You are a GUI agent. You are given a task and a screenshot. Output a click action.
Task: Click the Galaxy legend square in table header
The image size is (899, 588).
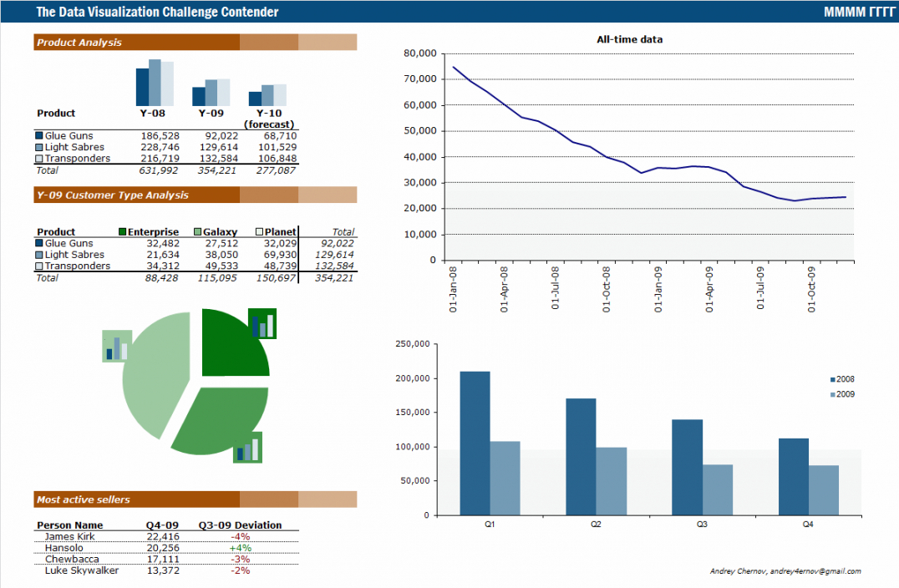click(x=197, y=231)
